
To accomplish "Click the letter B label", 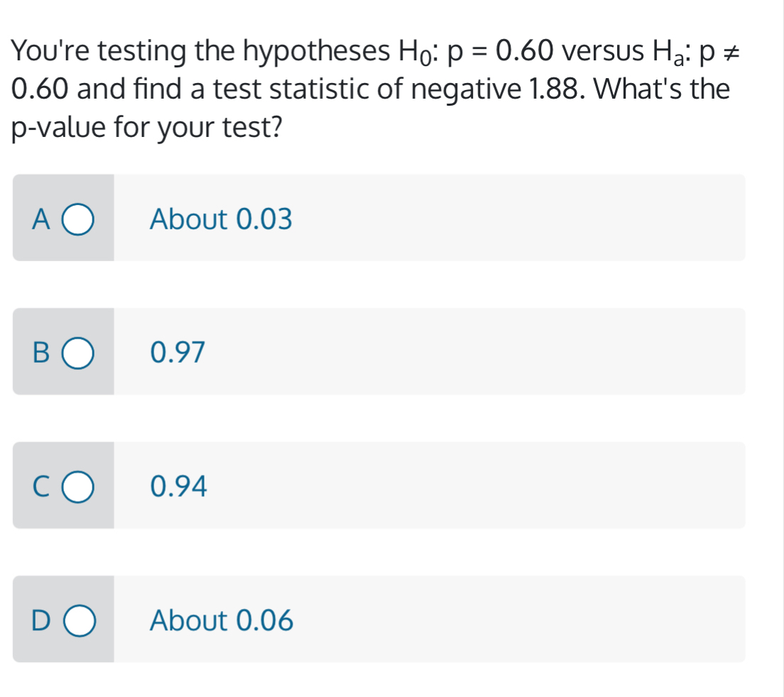I will [x=40, y=353].
